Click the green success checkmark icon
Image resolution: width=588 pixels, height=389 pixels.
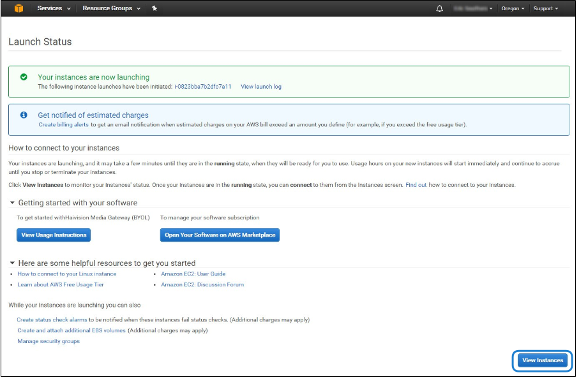click(x=24, y=77)
